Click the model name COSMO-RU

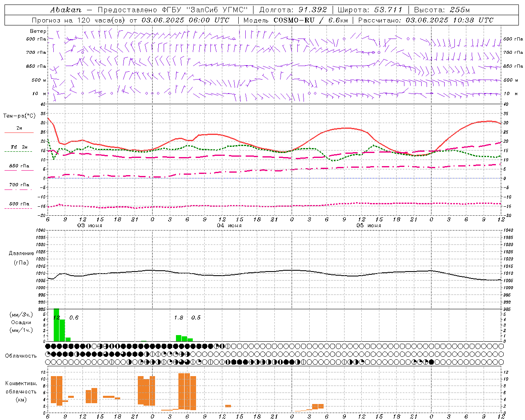click(294, 20)
